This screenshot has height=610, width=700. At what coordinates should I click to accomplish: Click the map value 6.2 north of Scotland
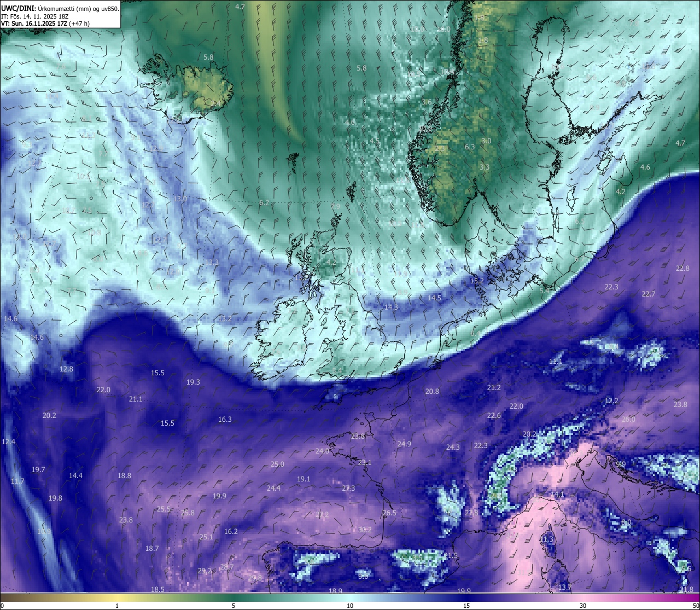[264, 202]
